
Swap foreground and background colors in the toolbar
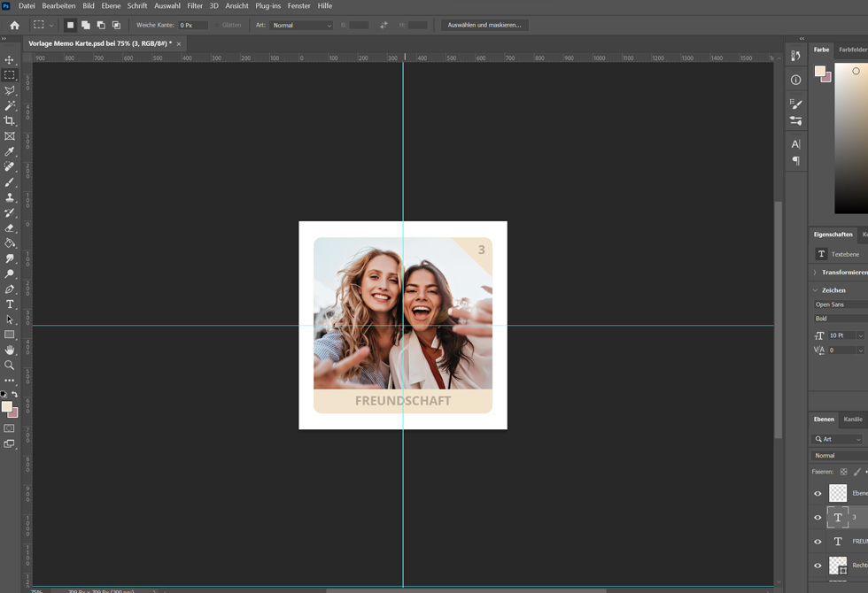coord(15,395)
